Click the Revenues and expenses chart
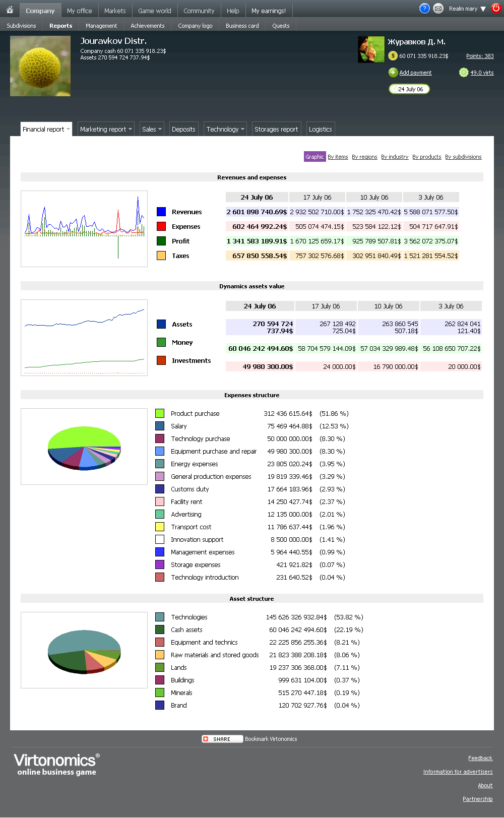 pos(84,229)
